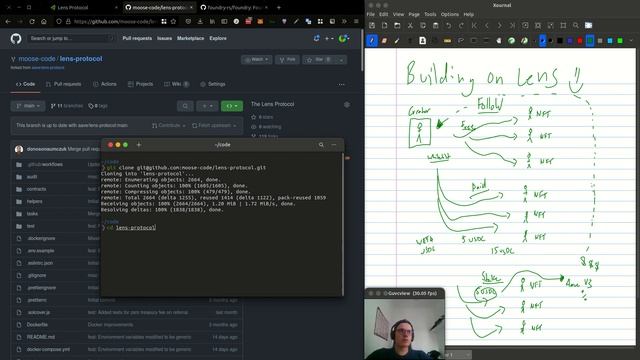The height and width of the screenshot is (360, 640).
Task: Click the GitHub Octocat logo
Action: click(x=16, y=38)
